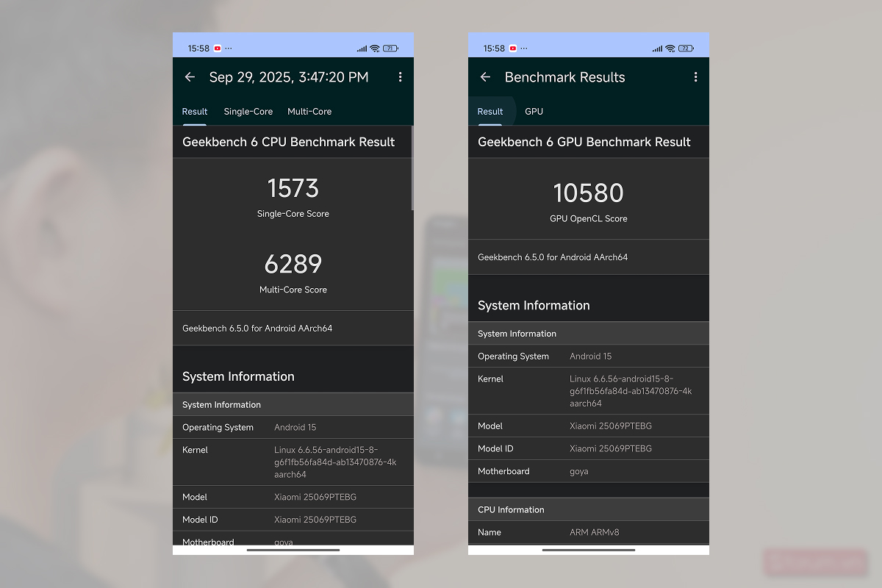The width and height of the screenshot is (882, 588).
Task: Switch to the Multi-Core tab
Action: (x=309, y=112)
